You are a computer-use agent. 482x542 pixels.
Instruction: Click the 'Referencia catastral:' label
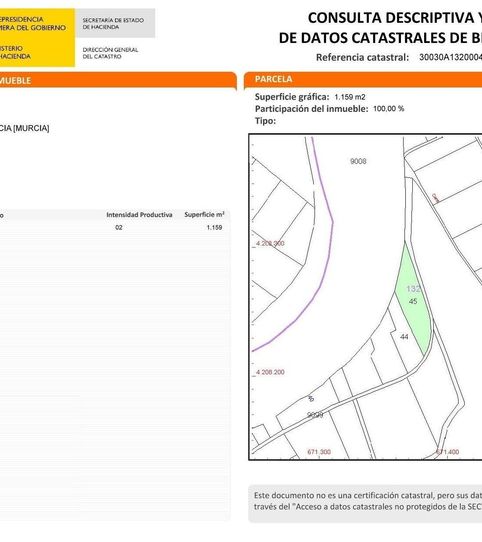[x=362, y=57]
